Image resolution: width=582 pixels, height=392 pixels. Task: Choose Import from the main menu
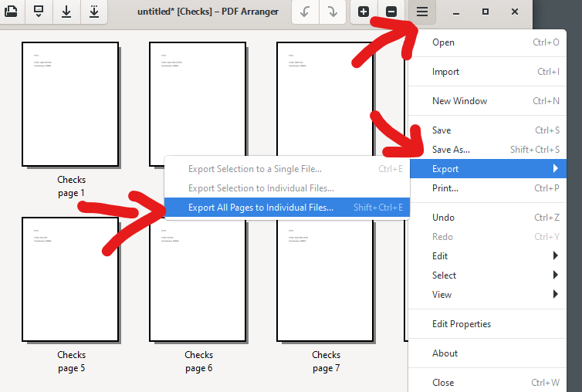tap(488, 72)
